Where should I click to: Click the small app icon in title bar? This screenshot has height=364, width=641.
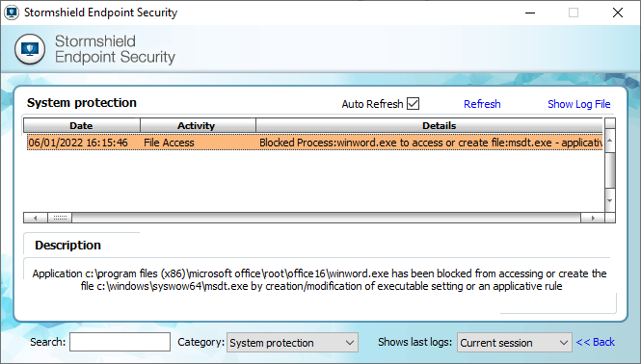pos(12,13)
